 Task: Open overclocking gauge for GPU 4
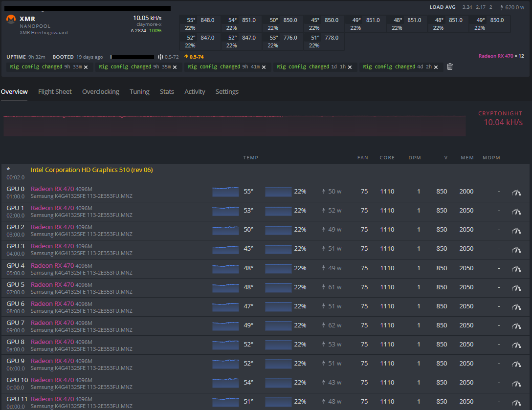(x=516, y=269)
